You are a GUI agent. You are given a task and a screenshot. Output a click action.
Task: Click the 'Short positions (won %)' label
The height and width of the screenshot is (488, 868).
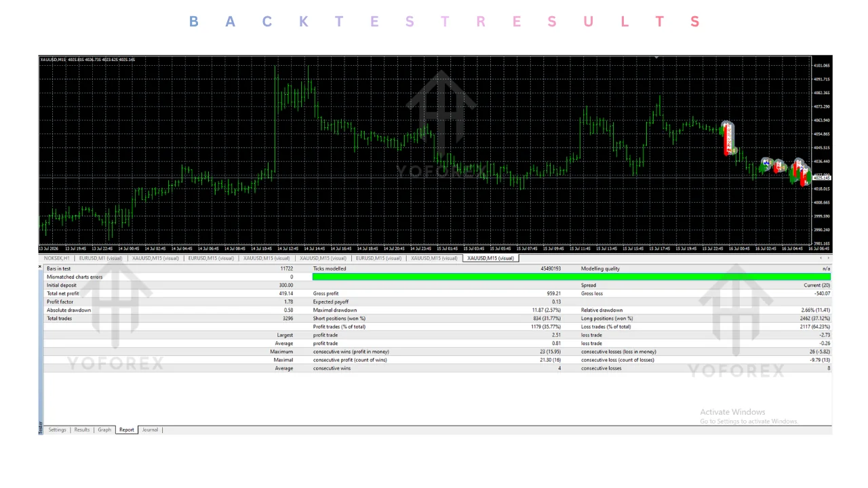[x=339, y=319]
